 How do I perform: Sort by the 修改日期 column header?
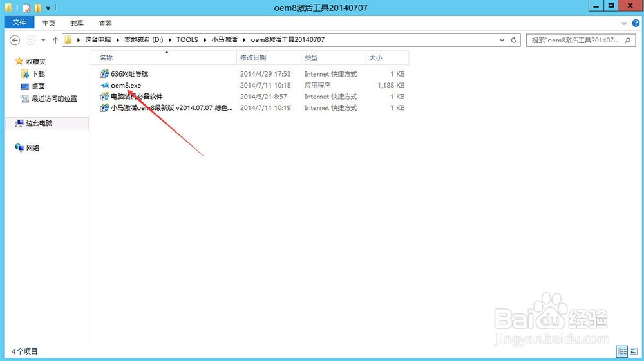269,58
